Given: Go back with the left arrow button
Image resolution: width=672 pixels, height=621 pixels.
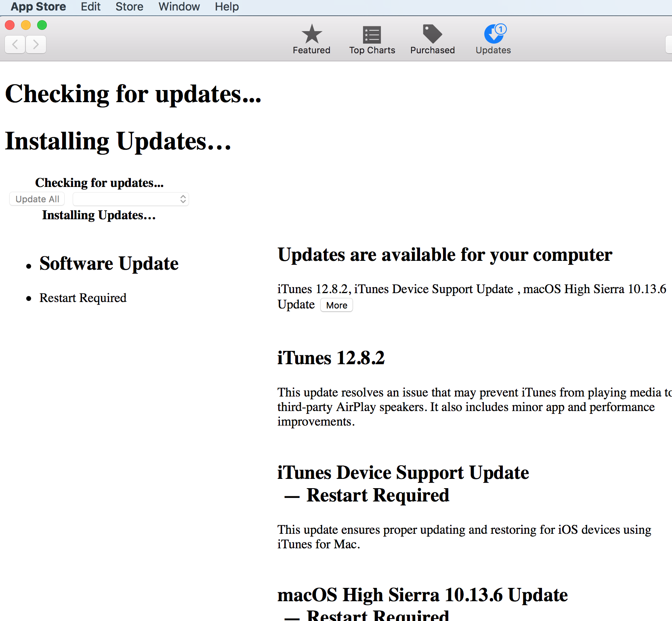Looking at the screenshot, I should [15, 44].
